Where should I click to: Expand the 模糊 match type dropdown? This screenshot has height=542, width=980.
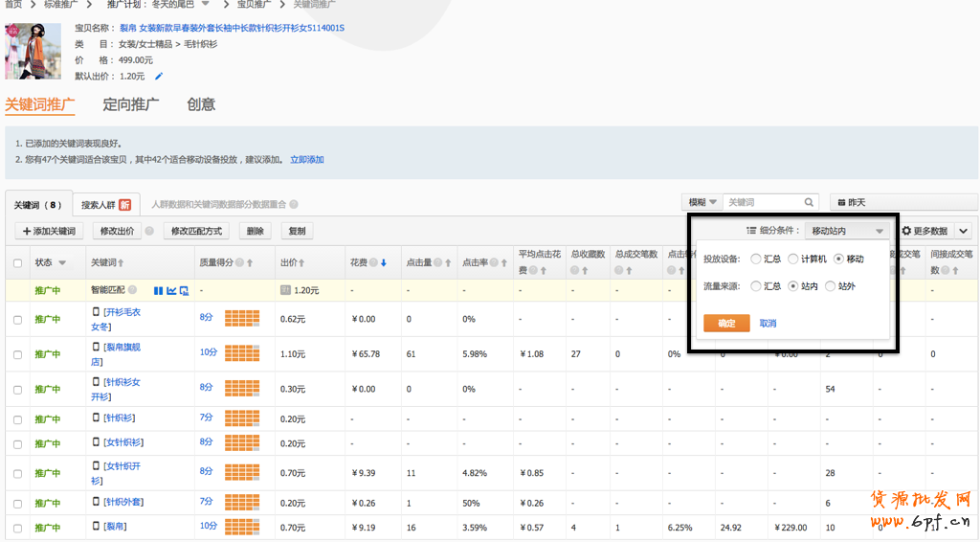tap(702, 203)
